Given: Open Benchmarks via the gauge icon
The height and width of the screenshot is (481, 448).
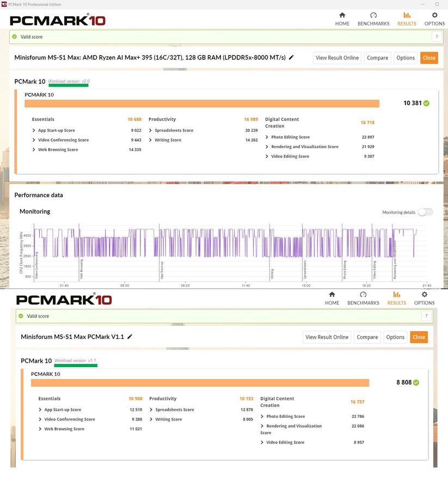Looking at the screenshot, I should pos(373,17).
